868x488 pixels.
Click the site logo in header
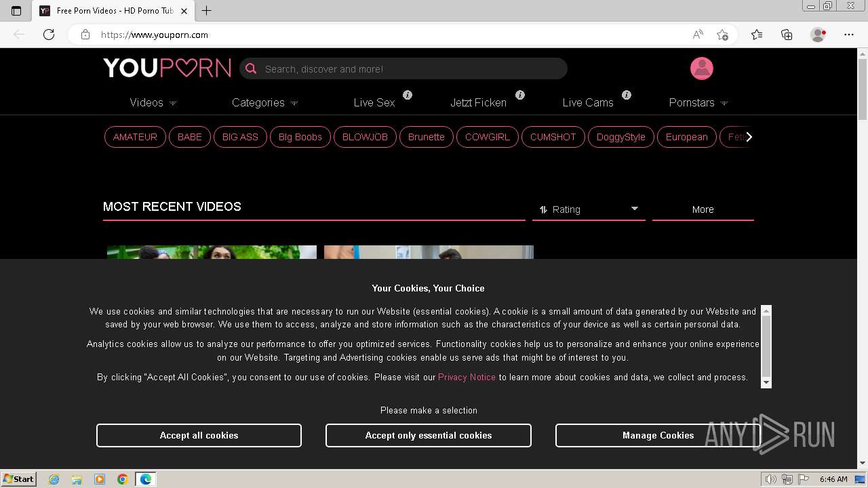point(167,68)
